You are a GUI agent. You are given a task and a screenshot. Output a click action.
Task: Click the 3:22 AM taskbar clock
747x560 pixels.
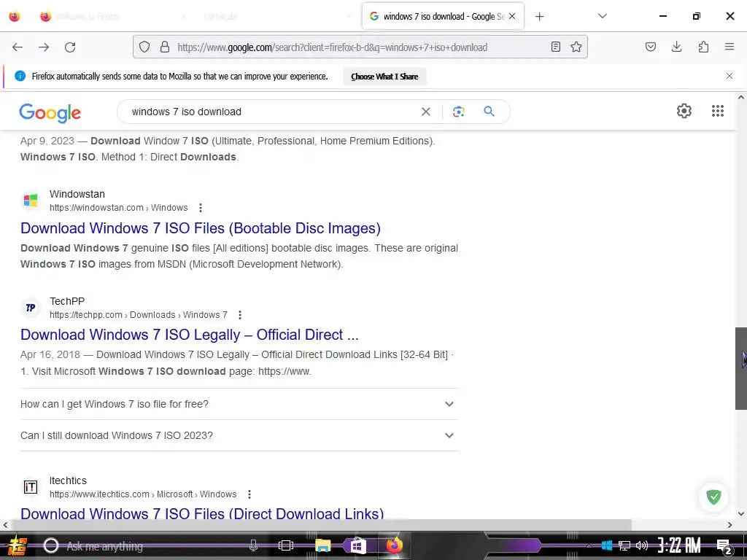click(679, 545)
